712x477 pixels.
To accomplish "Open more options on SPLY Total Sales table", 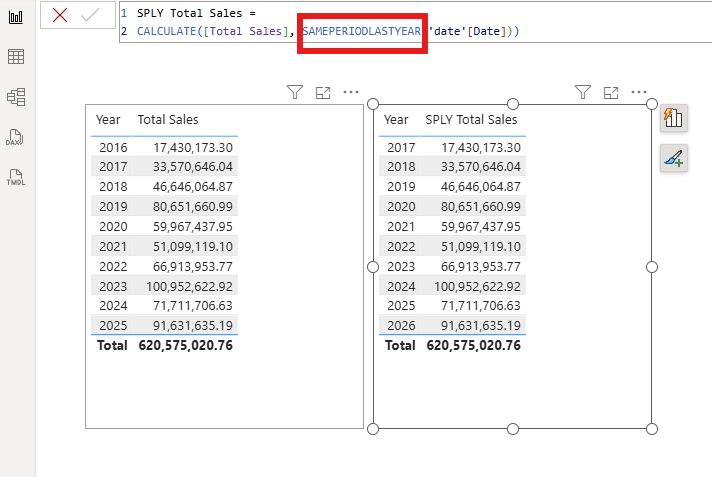I will 638,92.
